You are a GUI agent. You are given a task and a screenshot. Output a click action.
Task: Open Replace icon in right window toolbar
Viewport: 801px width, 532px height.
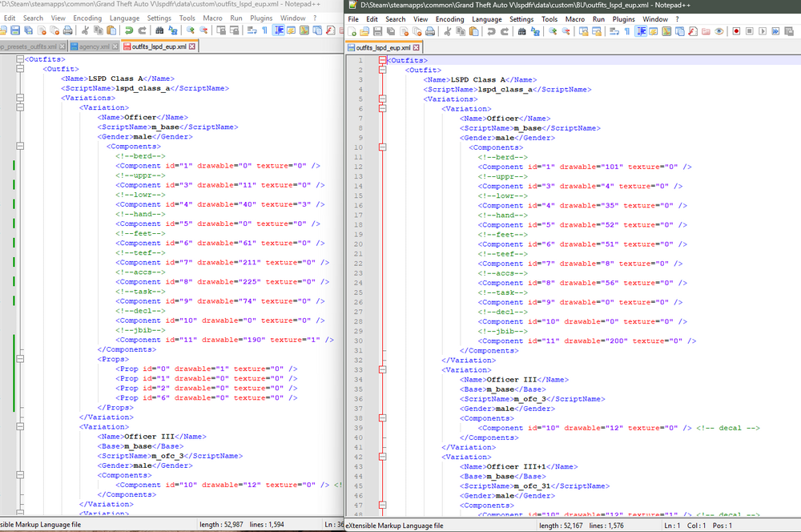(535, 32)
